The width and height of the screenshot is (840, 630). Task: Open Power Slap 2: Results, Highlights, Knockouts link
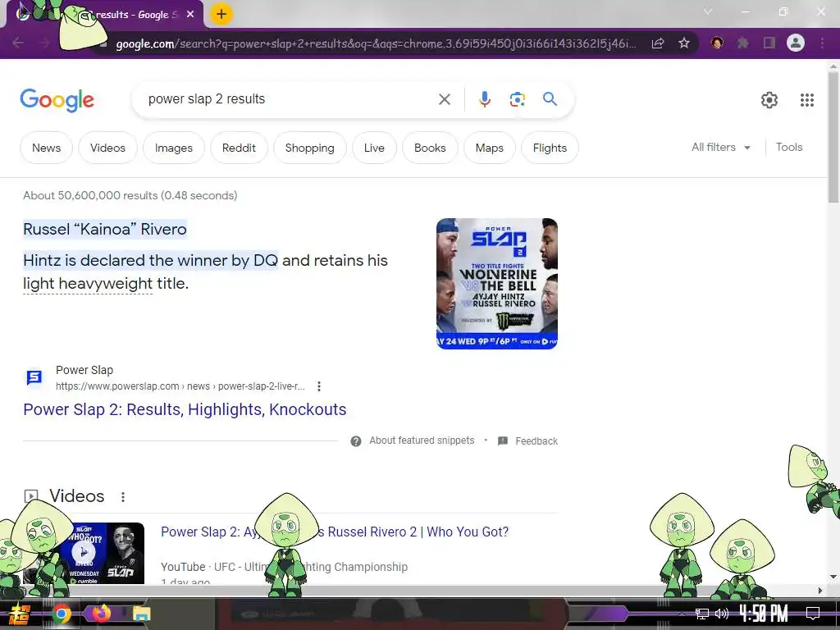(185, 409)
